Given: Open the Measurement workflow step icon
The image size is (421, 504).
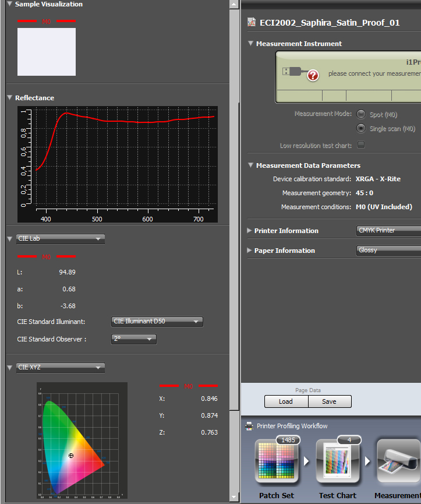Looking at the screenshot, I should [399, 461].
